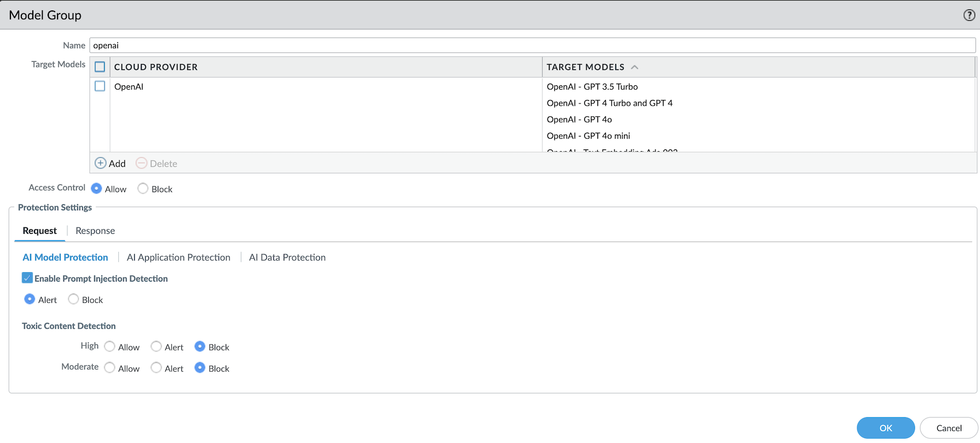The image size is (980, 443).
Task: Open the AI Data Protection tab
Action: click(287, 257)
